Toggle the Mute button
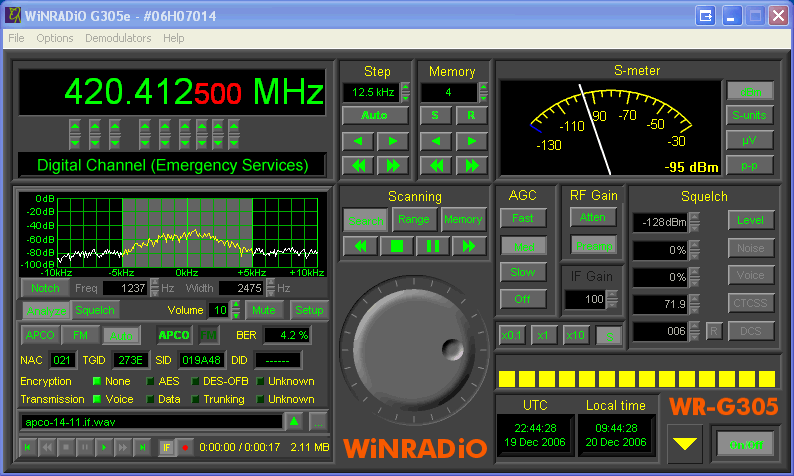 tap(264, 310)
